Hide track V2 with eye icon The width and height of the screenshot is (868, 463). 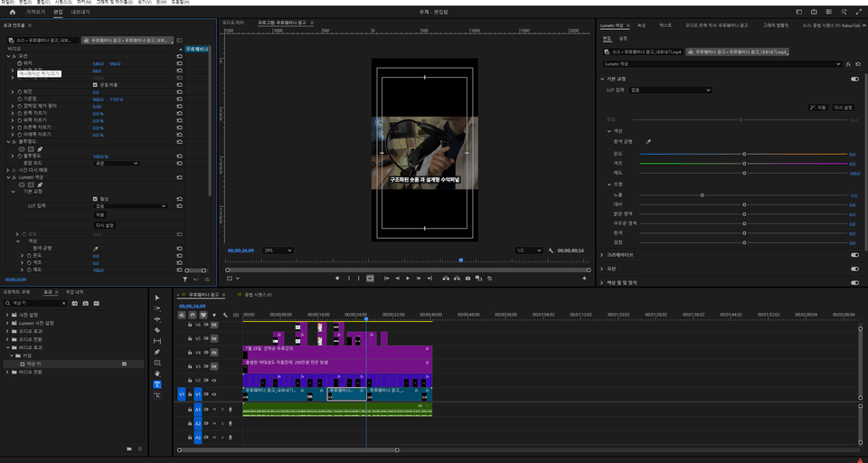pyautogui.click(x=214, y=381)
